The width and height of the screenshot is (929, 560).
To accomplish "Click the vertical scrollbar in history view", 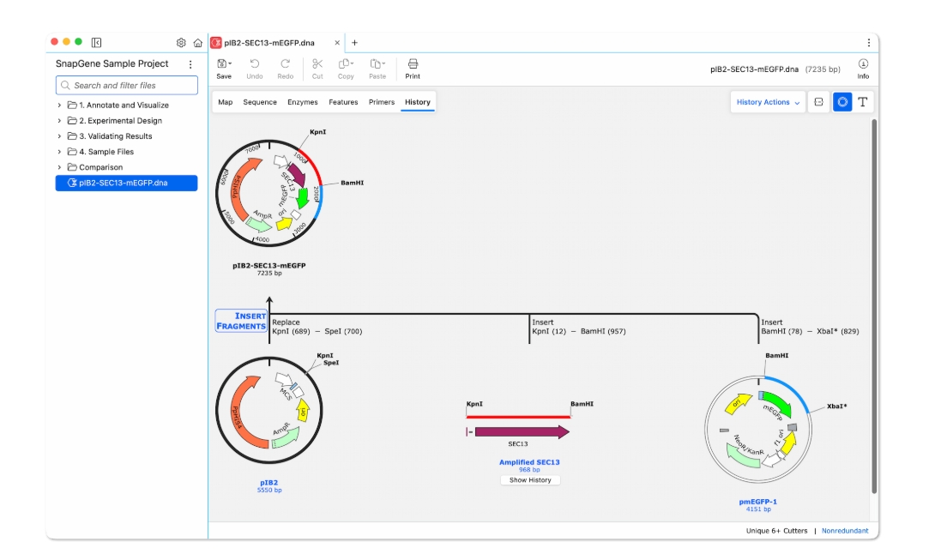I will pyautogui.click(x=874, y=306).
